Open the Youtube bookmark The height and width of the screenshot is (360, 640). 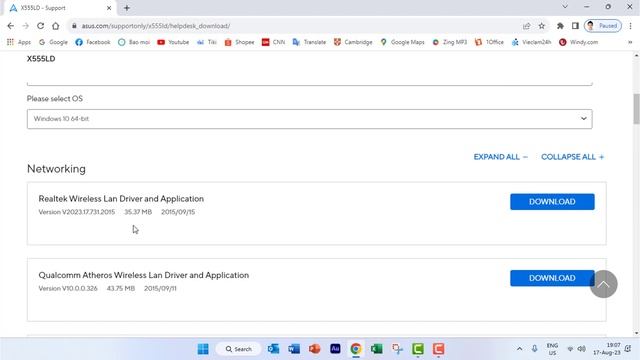[x=173, y=42]
